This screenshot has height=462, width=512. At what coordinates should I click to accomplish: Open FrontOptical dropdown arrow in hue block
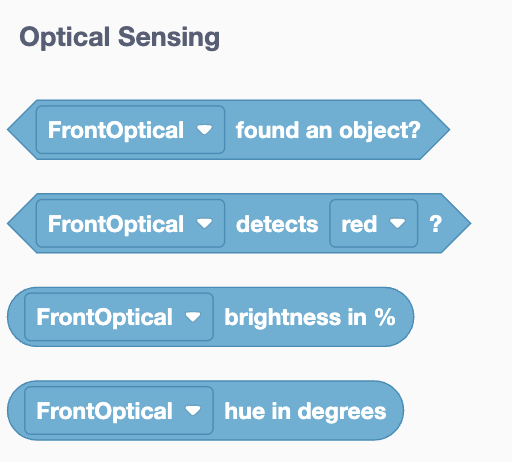tap(193, 410)
